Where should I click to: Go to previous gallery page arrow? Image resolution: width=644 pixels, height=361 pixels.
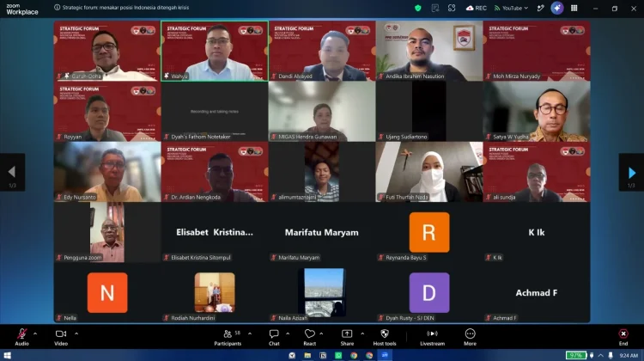pos(12,172)
